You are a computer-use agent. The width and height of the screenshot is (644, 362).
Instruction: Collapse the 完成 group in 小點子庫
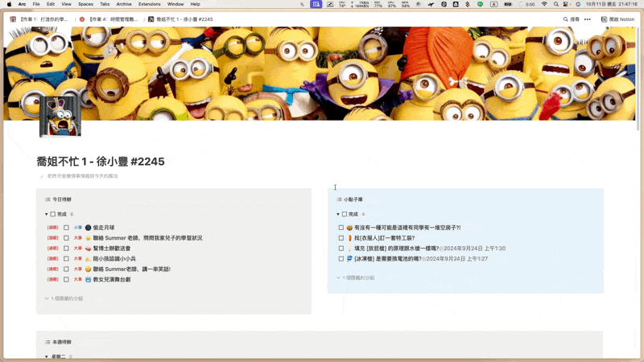click(338, 214)
